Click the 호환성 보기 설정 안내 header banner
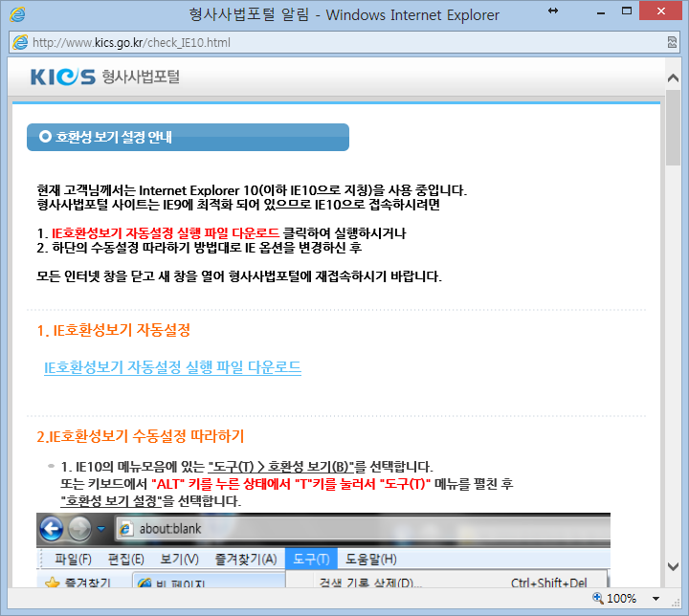The width and height of the screenshot is (689, 616). click(189, 137)
